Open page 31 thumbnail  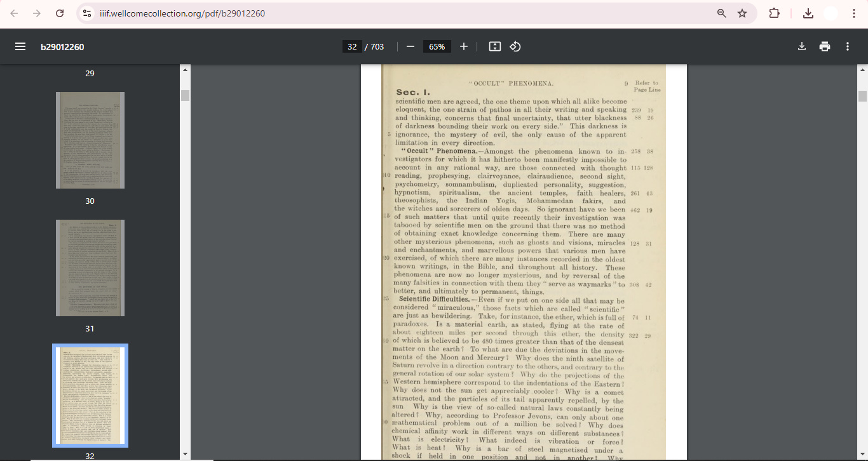click(90, 268)
